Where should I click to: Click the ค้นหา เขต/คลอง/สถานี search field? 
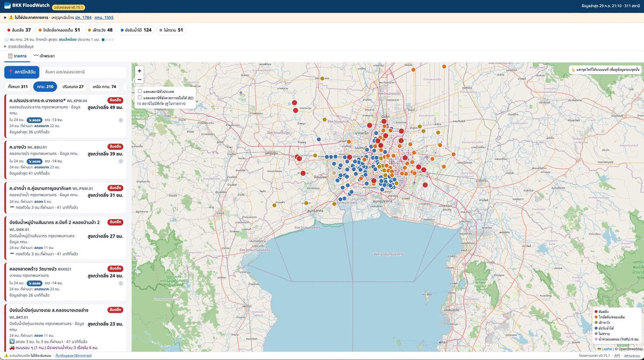click(x=84, y=72)
